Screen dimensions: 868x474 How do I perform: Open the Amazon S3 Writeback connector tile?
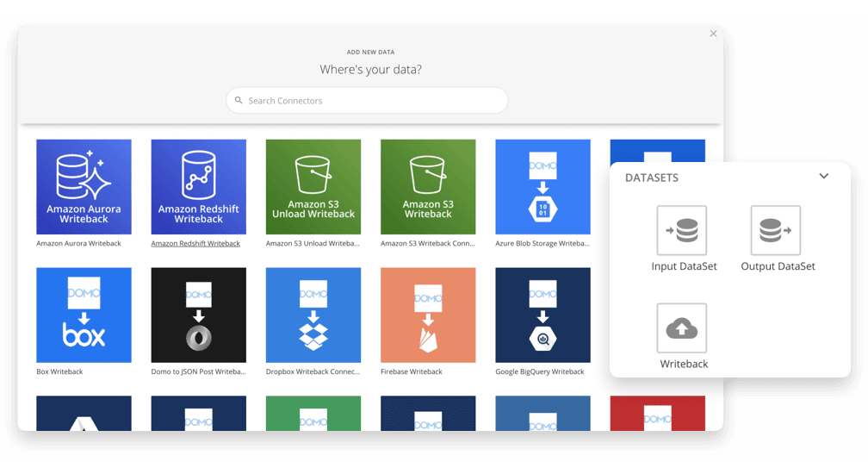pyautogui.click(x=428, y=187)
